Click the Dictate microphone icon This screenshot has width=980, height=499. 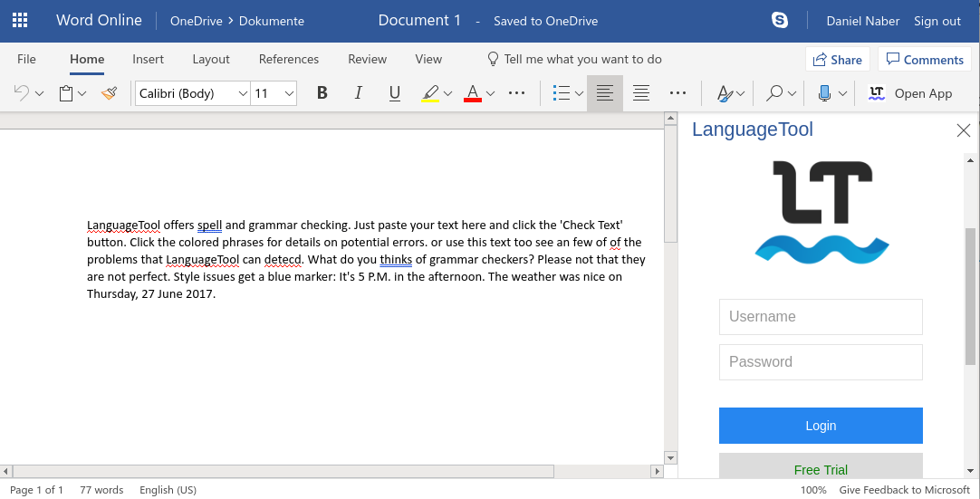coord(824,93)
